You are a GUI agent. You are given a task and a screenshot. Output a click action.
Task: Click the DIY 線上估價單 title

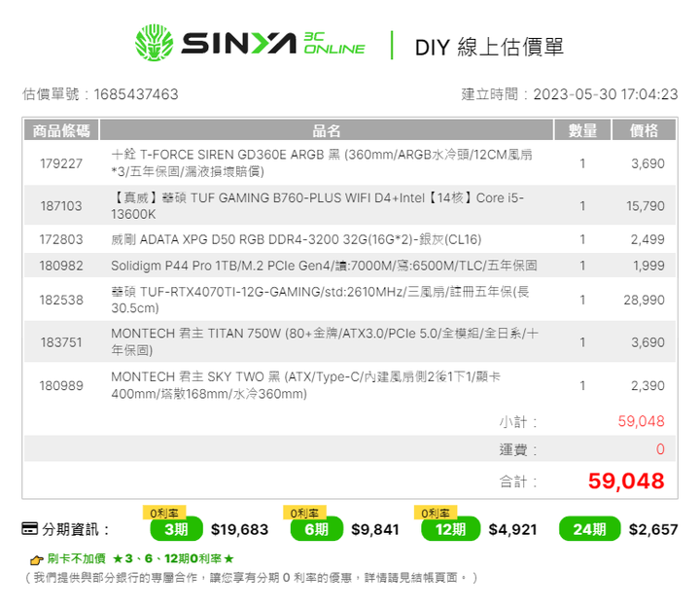pyautogui.click(x=489, y=47)
